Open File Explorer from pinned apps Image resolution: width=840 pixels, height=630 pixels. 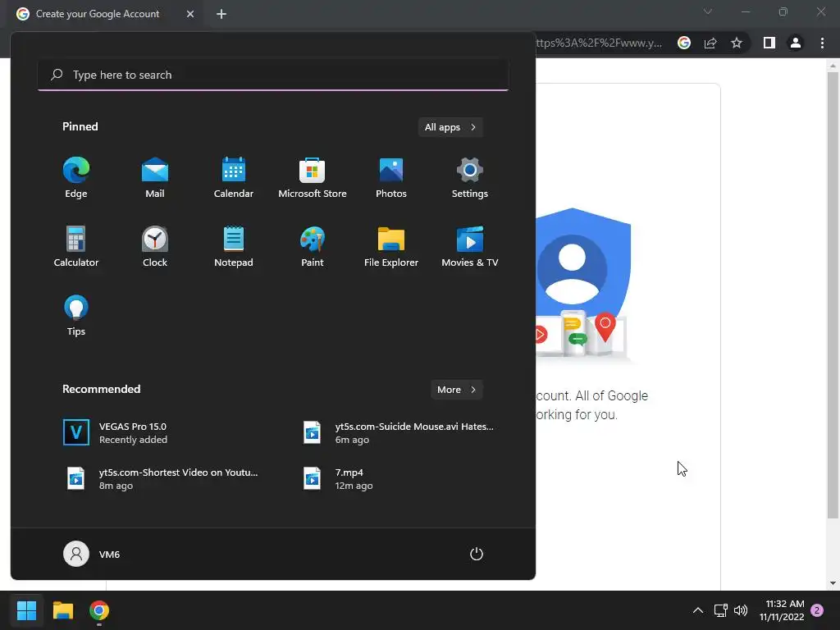tap(391, 247)
